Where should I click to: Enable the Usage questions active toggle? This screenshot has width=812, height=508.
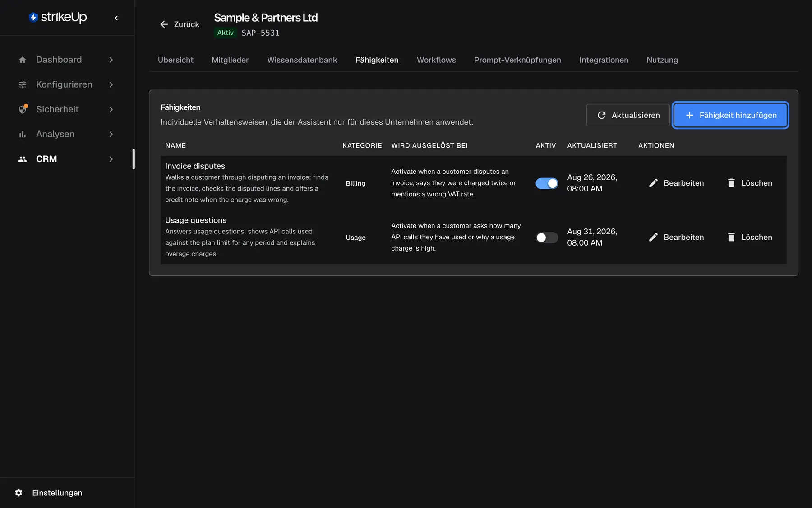(547, 238)
